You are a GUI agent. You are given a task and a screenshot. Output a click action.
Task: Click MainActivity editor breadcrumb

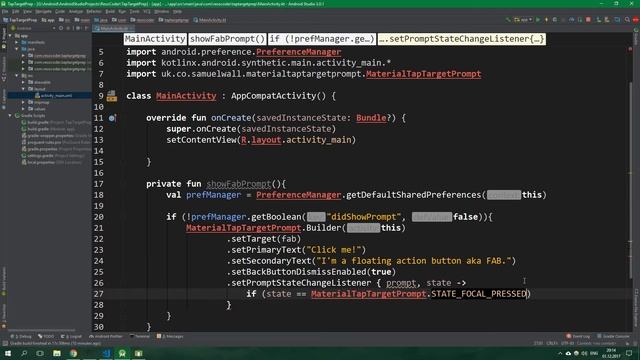click(x=155, y=39)
